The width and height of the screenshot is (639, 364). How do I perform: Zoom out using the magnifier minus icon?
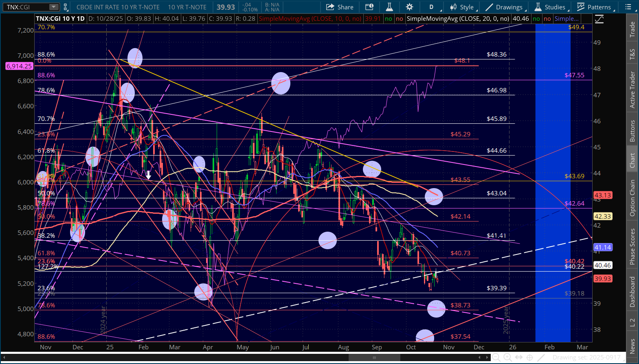tap(496, 357)
